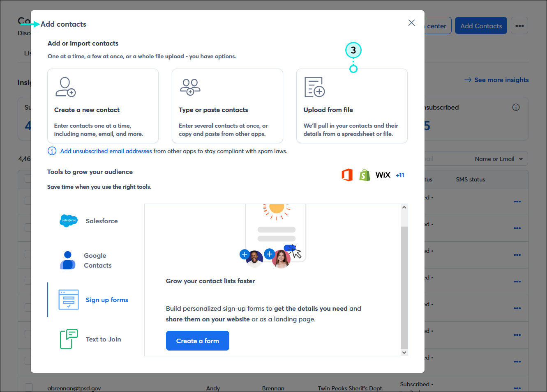This screenshot has width=547, height=392.
Task: Click the Create a form button
Action: [x=198, y=341]
